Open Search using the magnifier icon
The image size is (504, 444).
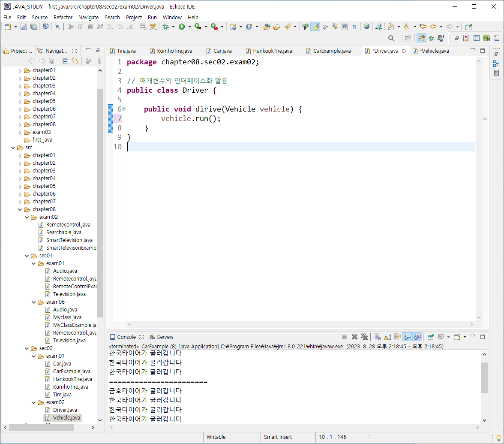coord(391,38)
